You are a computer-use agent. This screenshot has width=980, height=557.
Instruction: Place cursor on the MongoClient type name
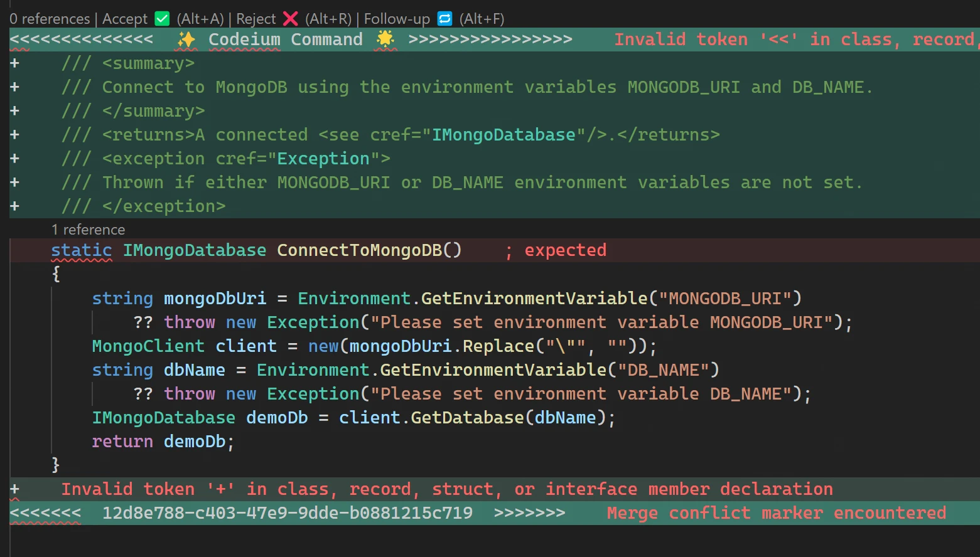click(148, 346)
